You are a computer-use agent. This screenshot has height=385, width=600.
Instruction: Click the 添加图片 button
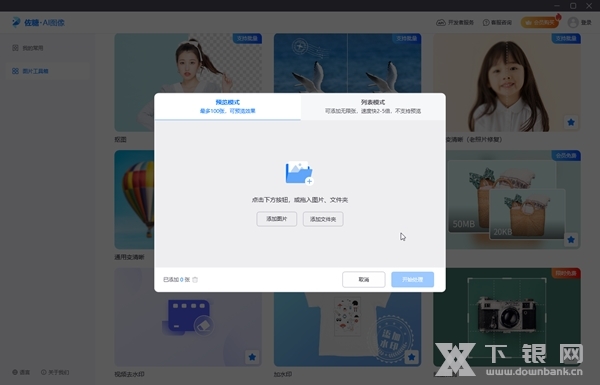[277, 219]
